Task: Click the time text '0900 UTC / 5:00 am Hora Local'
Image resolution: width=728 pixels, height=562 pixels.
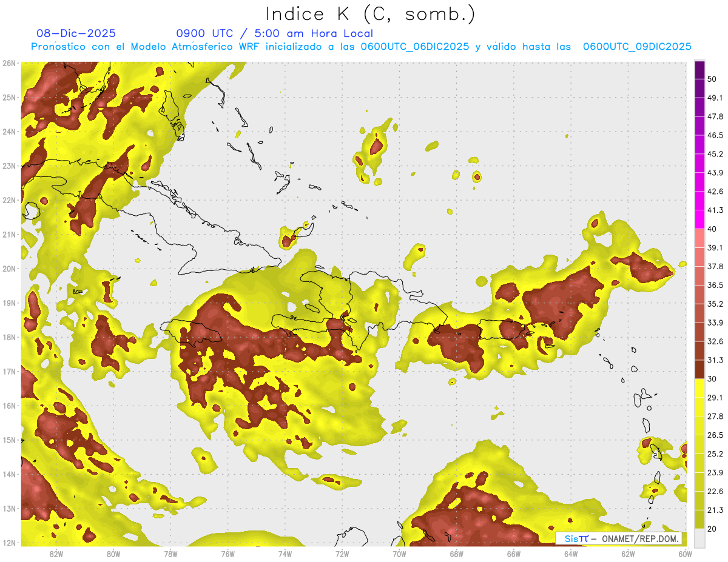Action: (274, 33)
